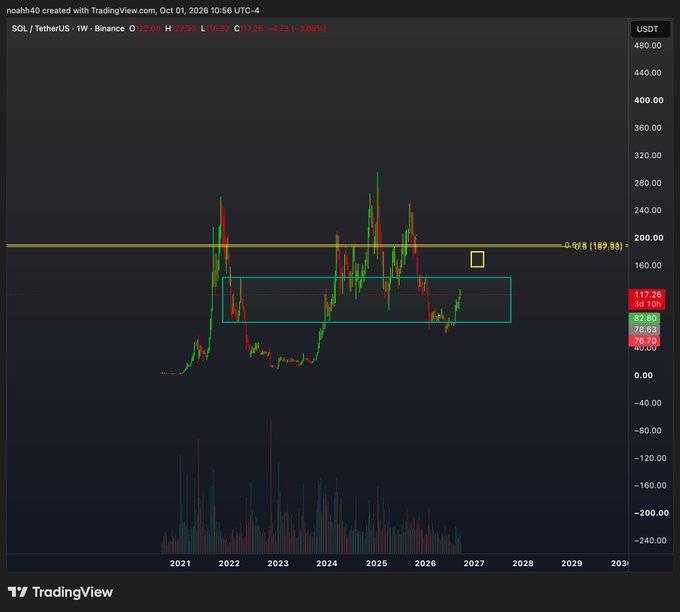Viewport: 680px width, 612px height.
Task: Click the 1W timeframe in chart title
Action: tap(82, 29)
